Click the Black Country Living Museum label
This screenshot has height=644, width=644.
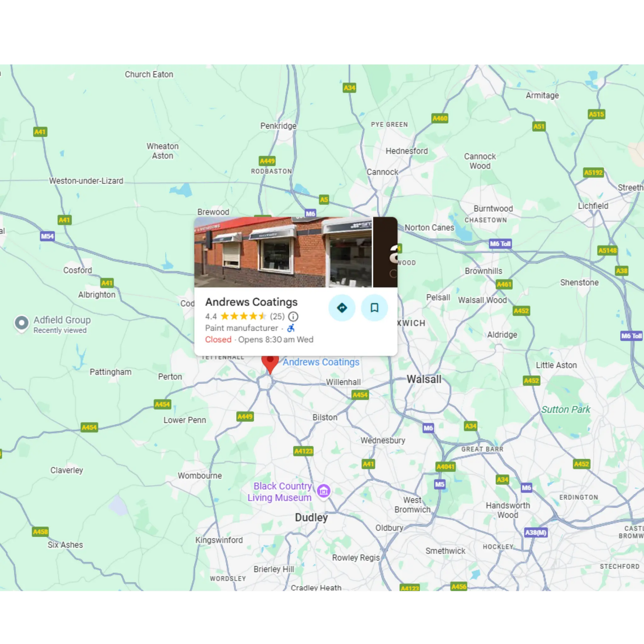[279, 492]
